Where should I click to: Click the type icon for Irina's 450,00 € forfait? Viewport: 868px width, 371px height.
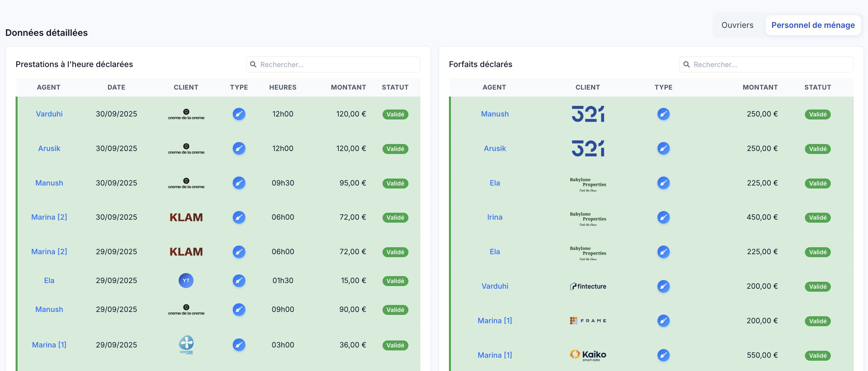pos(663,217)
